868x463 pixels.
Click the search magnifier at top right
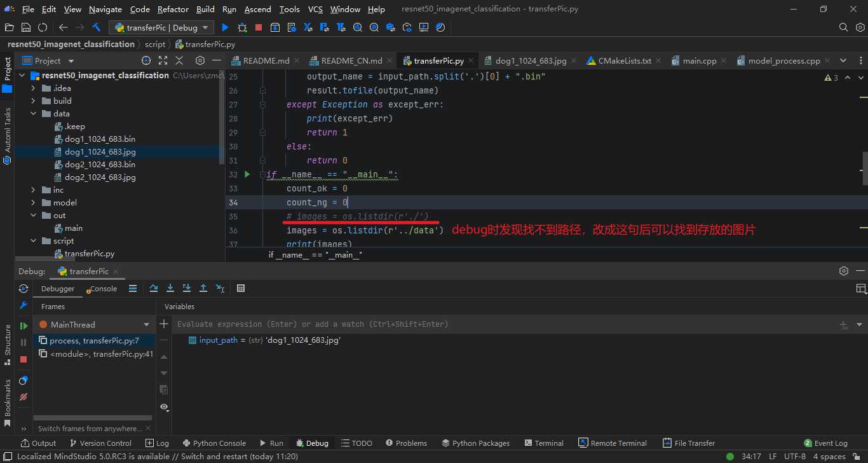844,27
